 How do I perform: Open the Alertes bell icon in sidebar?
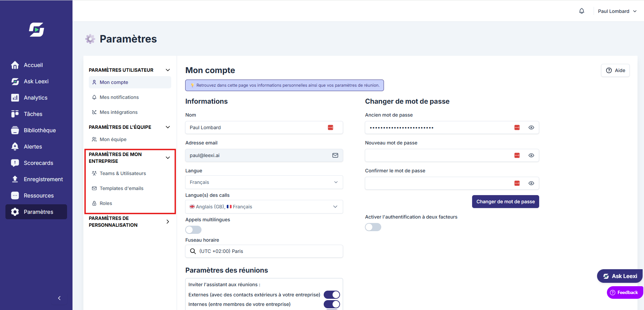coord(15,147)
